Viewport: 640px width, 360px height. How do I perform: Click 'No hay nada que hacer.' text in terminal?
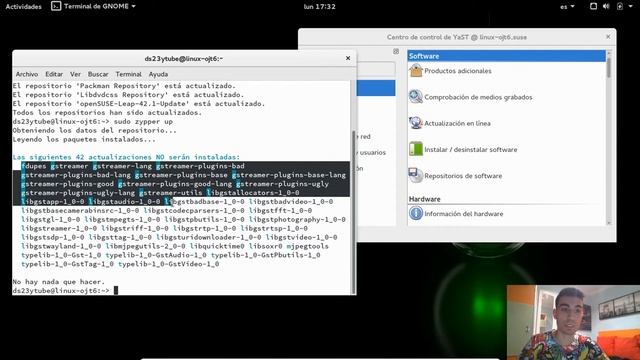point(58,282)
